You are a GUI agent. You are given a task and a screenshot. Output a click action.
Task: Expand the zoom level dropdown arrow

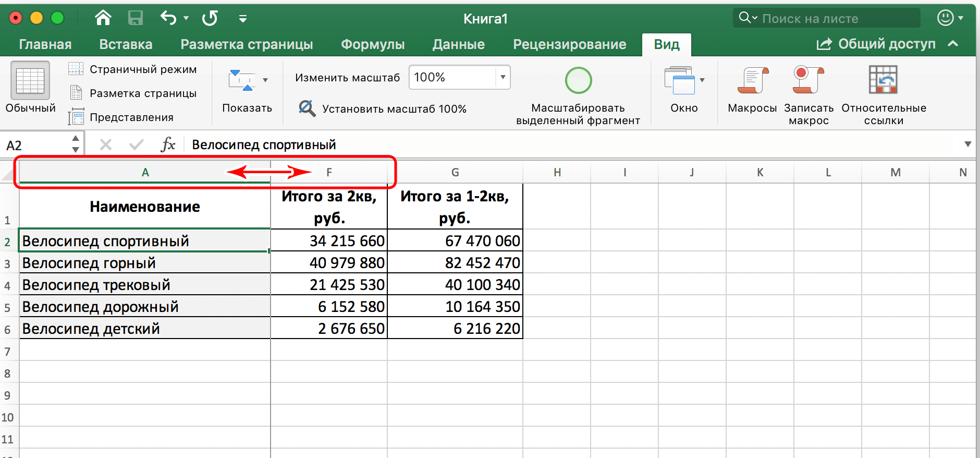coord(503,77)
